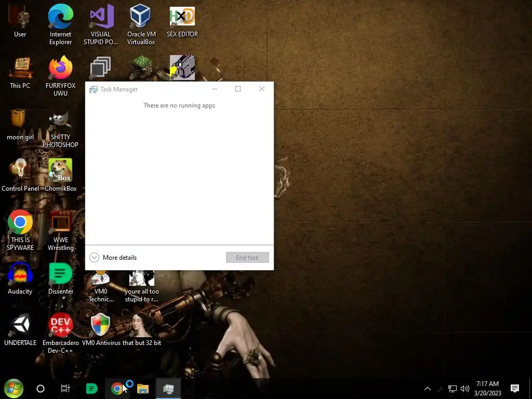Maximize the Task Manager window
Image resolution: width=532 pixels, height=399 pixels.
click(x=238, y=89)
